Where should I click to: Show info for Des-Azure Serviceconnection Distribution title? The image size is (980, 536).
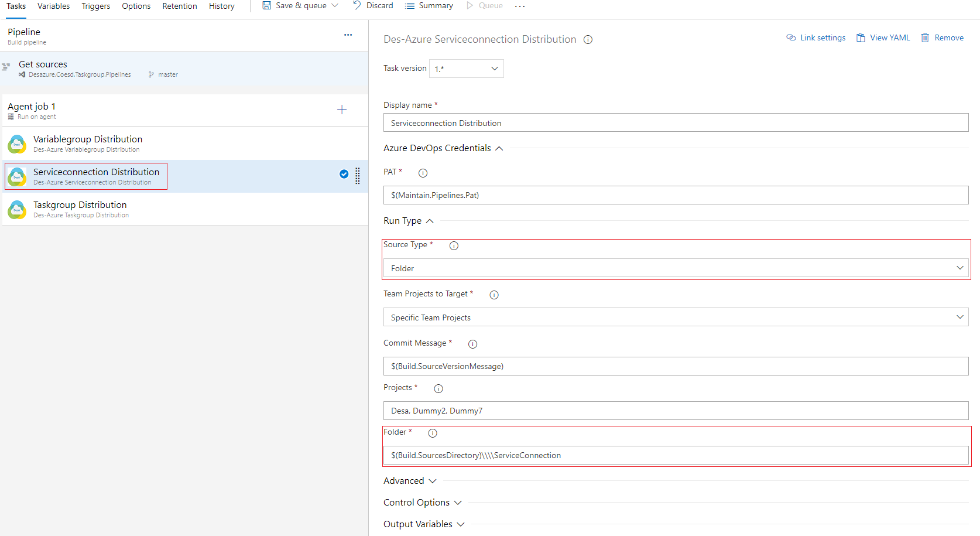pos(588,40)
